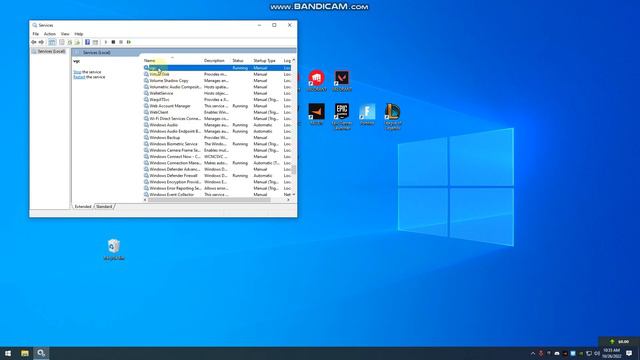Click the Start Service play icon
The image size is (640, 360).
pyautogui.click(x=106, y=42)
